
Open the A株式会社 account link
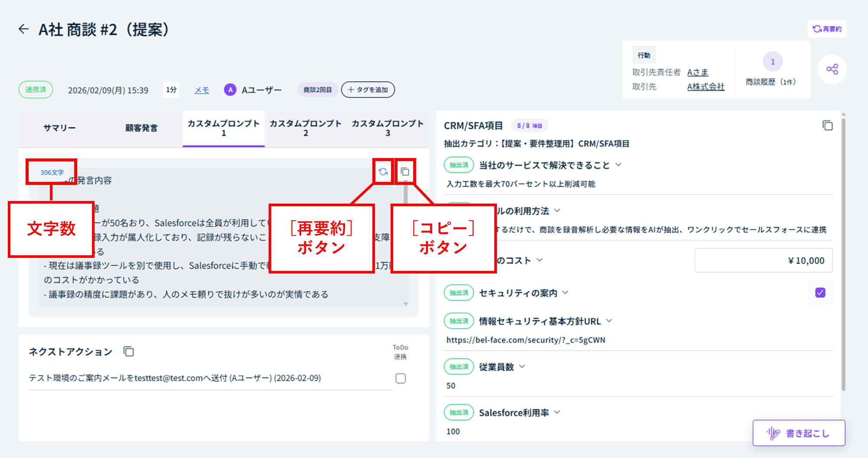706,87
